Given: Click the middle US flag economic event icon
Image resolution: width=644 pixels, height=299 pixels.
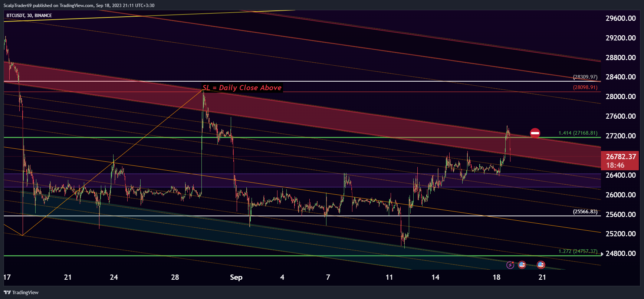Looking at the screenshot, I should tap(522, 265).
